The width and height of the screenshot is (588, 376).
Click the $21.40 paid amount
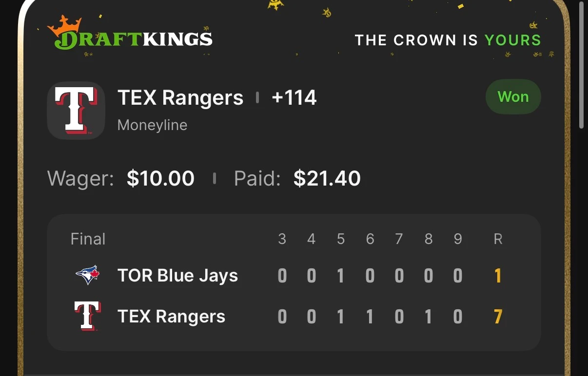[x=327, y=179]
